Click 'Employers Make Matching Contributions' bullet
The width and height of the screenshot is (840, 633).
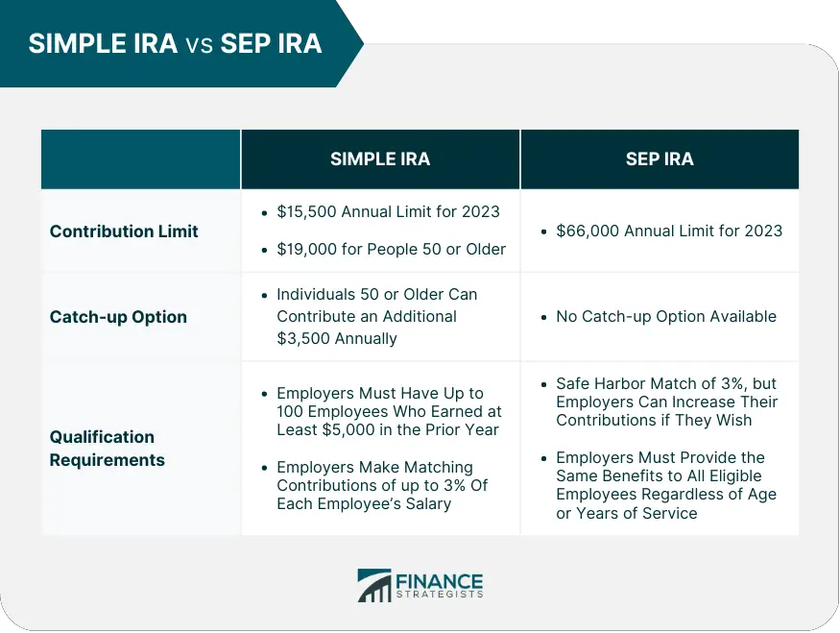[382, 486]
